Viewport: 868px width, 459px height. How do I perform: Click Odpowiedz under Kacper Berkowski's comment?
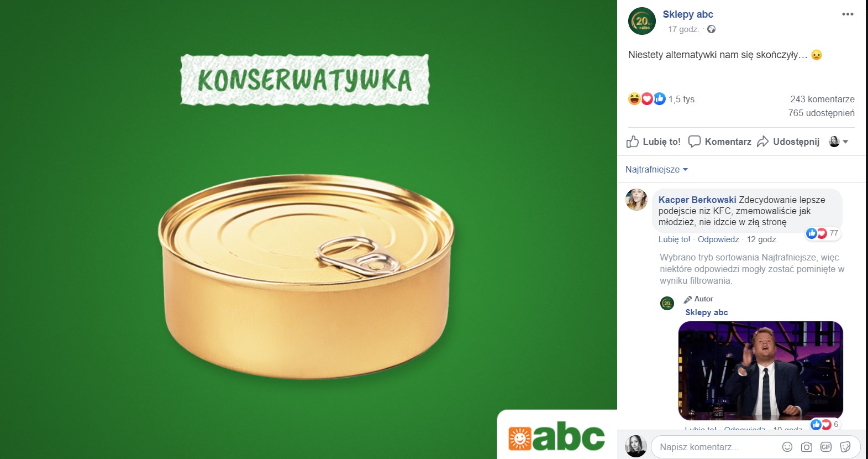718,239
